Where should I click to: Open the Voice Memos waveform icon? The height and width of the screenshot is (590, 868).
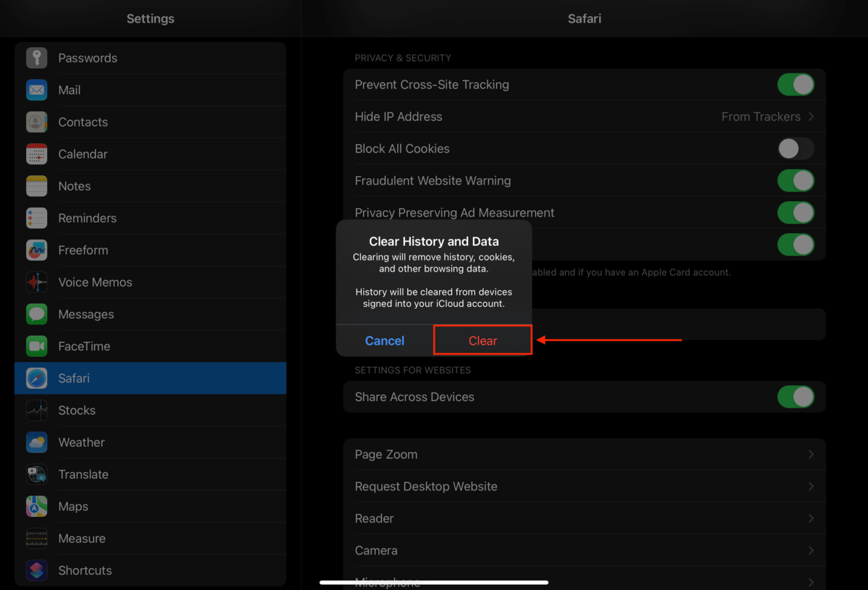click(x=37, y=282)
